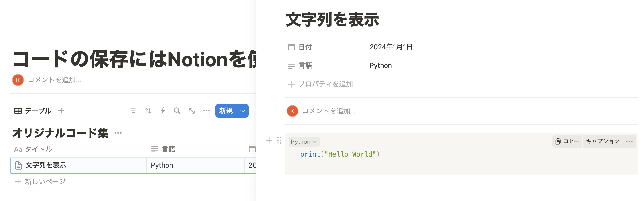Screen dimensions: 644x201
Task: Click コメントを追加 under the main page title
Action: tap(55, 80)
